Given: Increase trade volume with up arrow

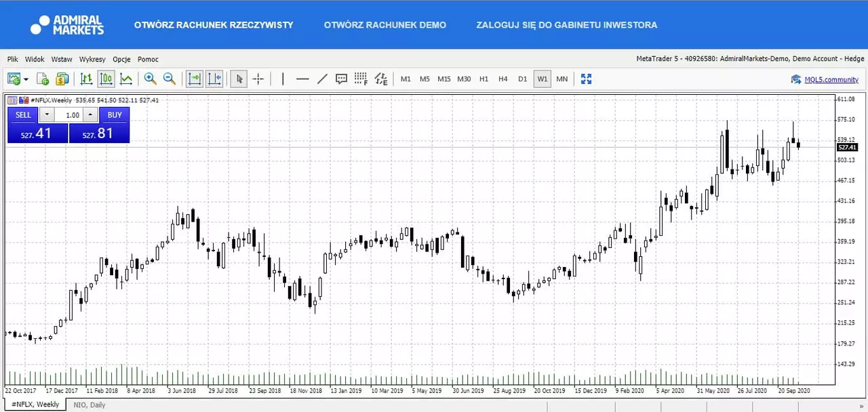Looking at the screenshot, I should click(x=90, y=115).
